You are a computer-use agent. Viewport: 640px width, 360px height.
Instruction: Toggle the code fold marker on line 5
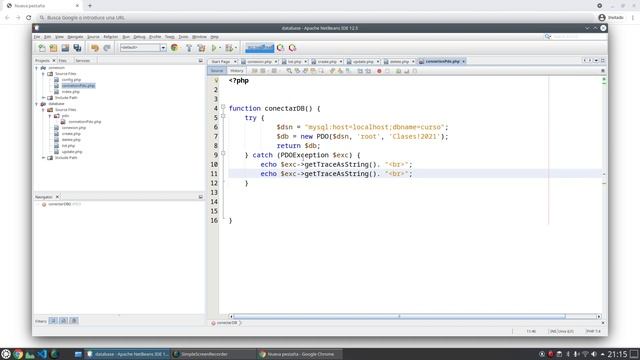[223, 117]
